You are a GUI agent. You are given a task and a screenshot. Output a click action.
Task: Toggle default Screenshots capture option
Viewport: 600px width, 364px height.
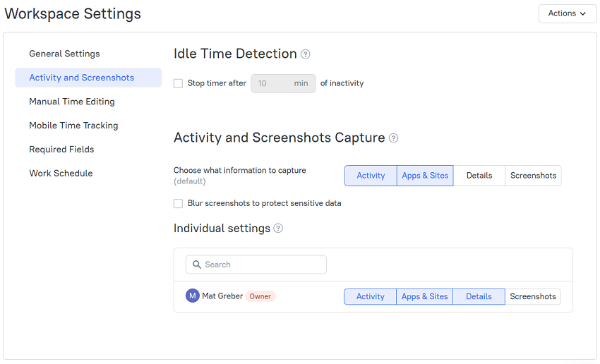click(533, 176)
